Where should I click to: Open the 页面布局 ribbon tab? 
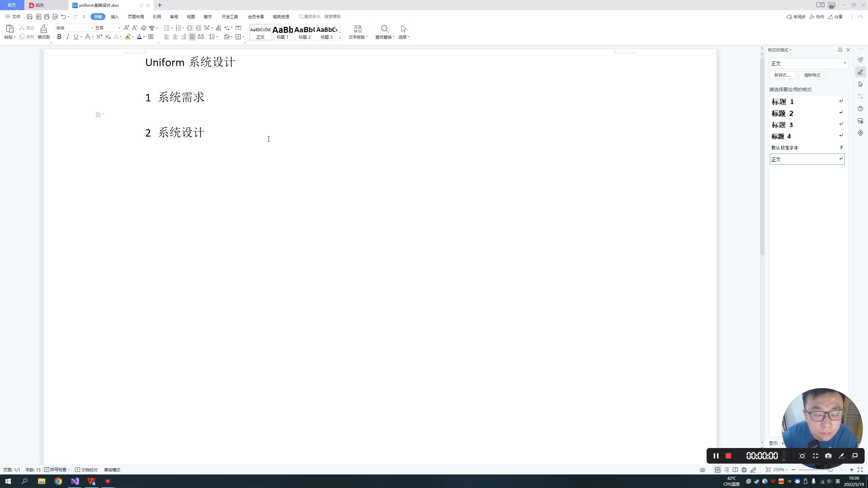click(136, 17)
